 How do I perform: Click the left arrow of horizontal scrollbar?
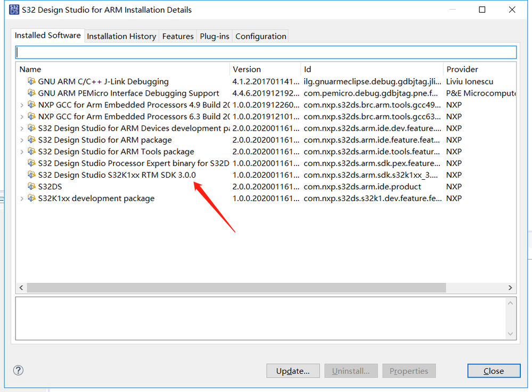pyautogui.click(x=21, y=288)
